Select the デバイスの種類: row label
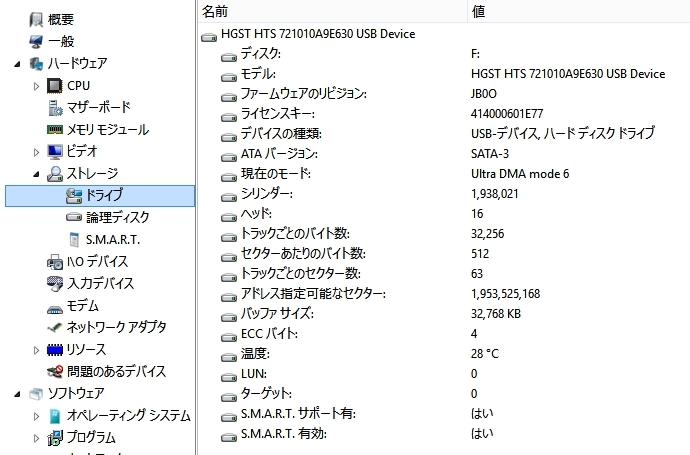This screenshot has height=455, width=690. 281,134
